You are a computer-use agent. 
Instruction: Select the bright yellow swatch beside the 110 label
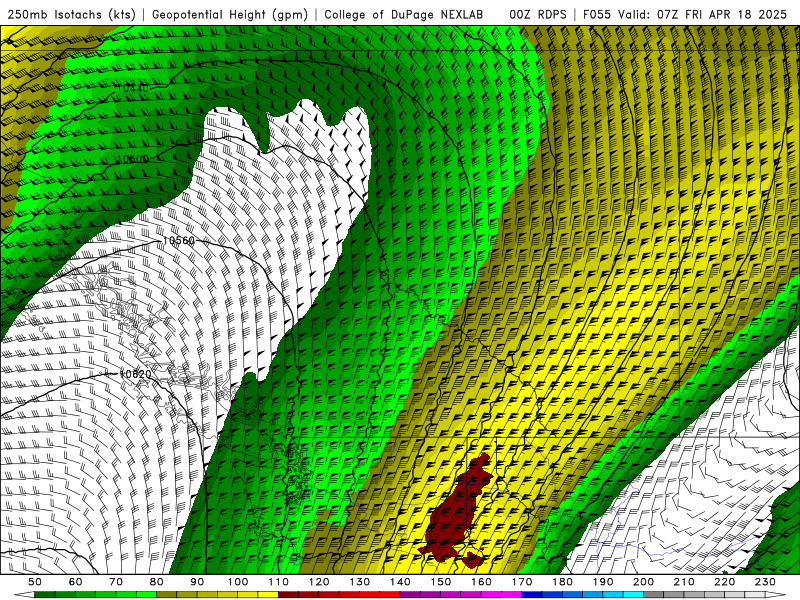[x=268, y=595]
